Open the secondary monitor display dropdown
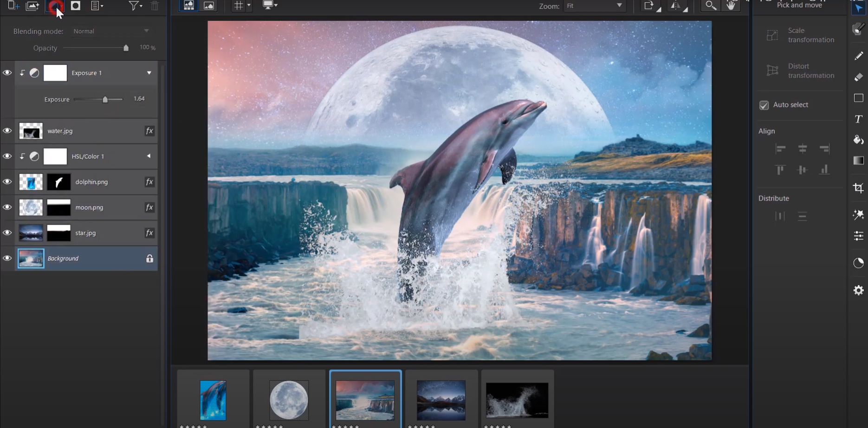 270,6
